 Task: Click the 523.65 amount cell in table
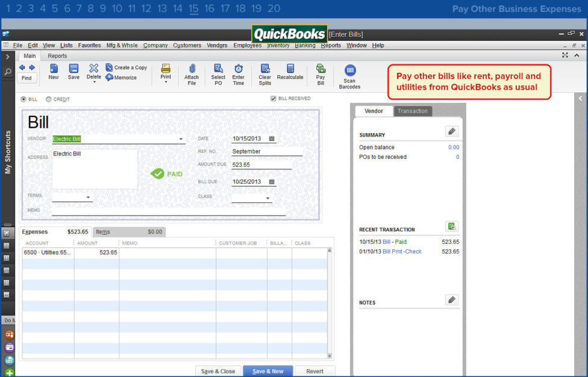coord(97,252)
